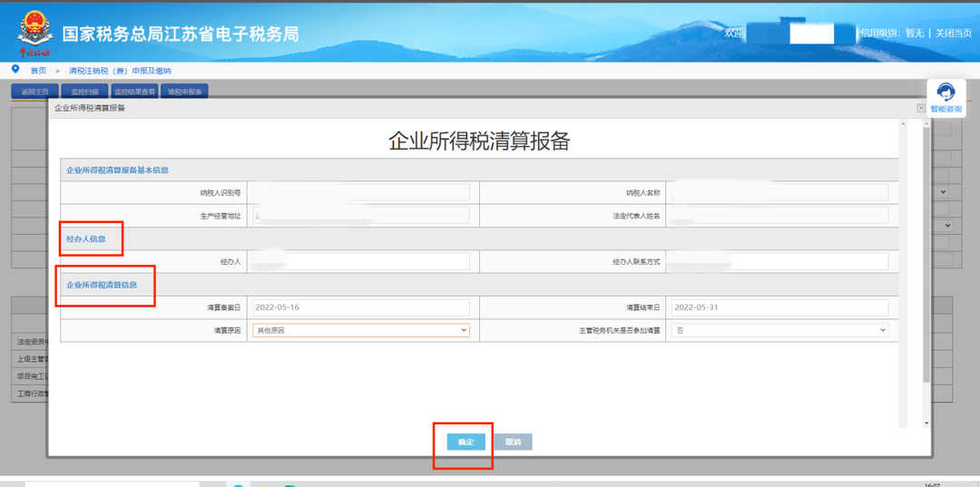This screenshot has height=487, width=980.
Task: Expand the 主管税务机关是否参加清算 dropdown
Action: click(x=779, y=331)
